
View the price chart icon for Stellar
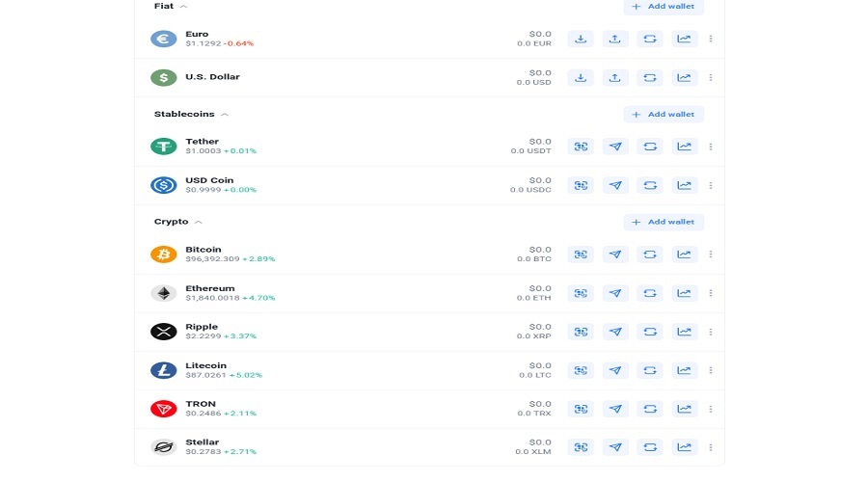coord(684,447)
